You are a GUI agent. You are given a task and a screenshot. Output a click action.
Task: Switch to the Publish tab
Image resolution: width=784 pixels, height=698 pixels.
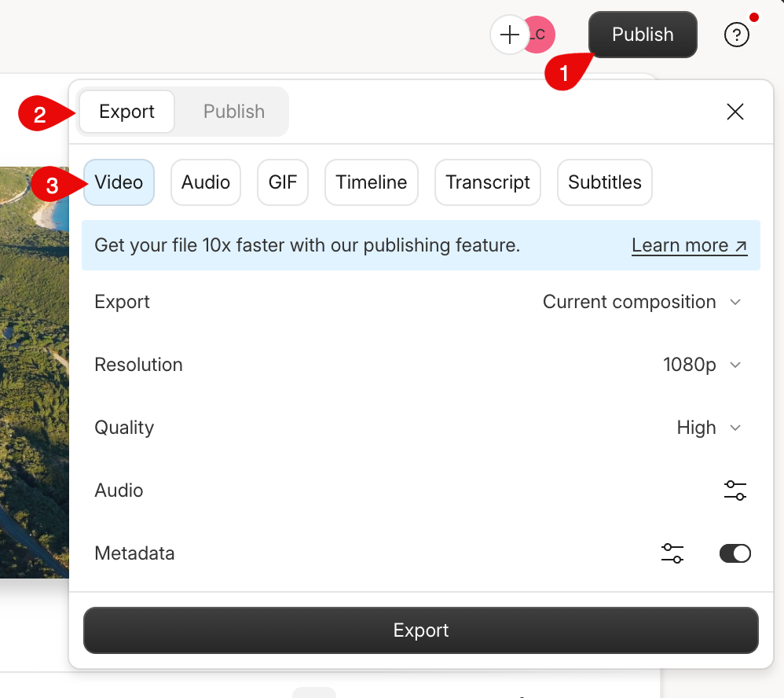[x=233, y=112]
